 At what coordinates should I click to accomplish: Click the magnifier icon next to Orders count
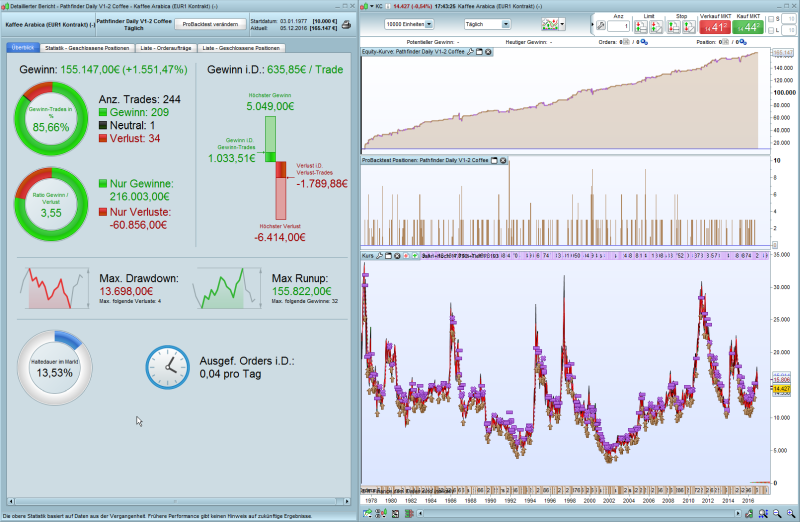pyautogui.click(x=644, y=42)
